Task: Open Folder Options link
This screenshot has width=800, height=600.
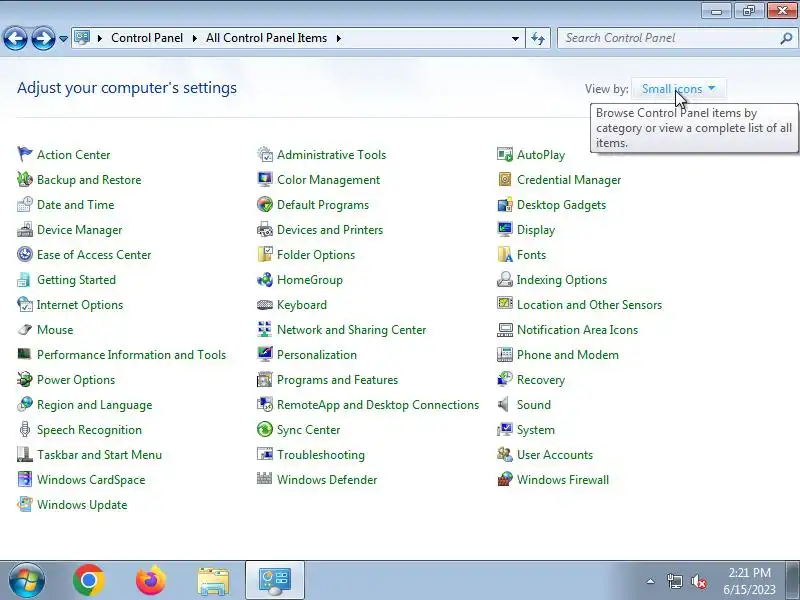Action: (x=315, y=255)
